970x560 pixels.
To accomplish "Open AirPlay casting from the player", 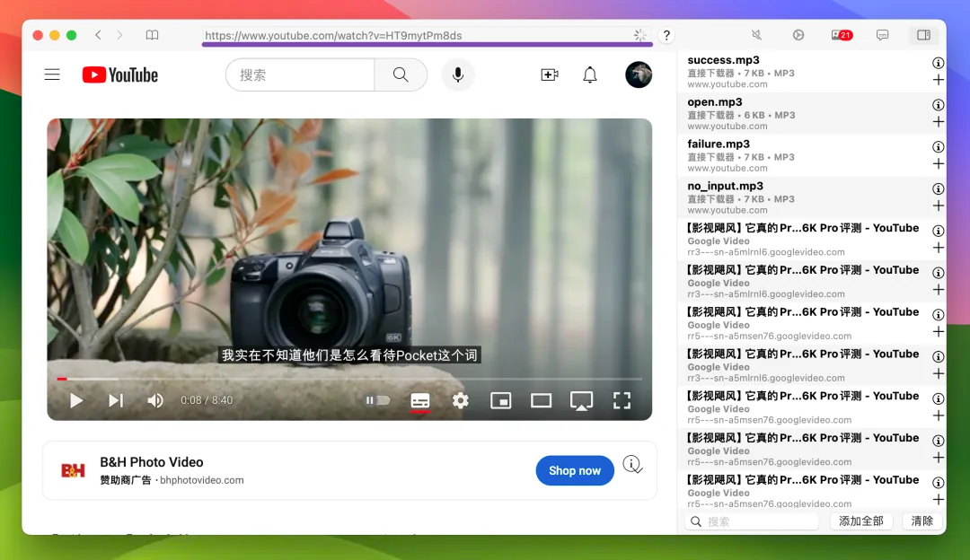I will pyautogui.click(x=581, y=400).
